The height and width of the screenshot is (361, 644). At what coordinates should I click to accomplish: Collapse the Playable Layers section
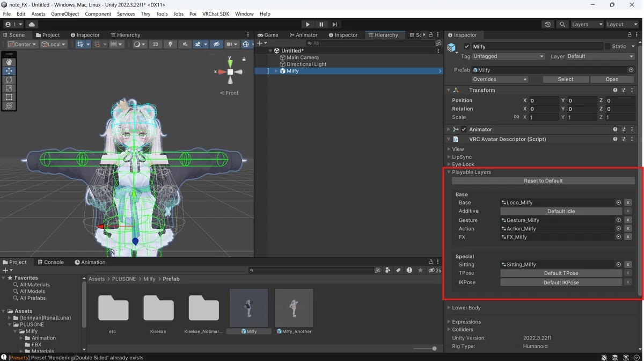[449, 172]
